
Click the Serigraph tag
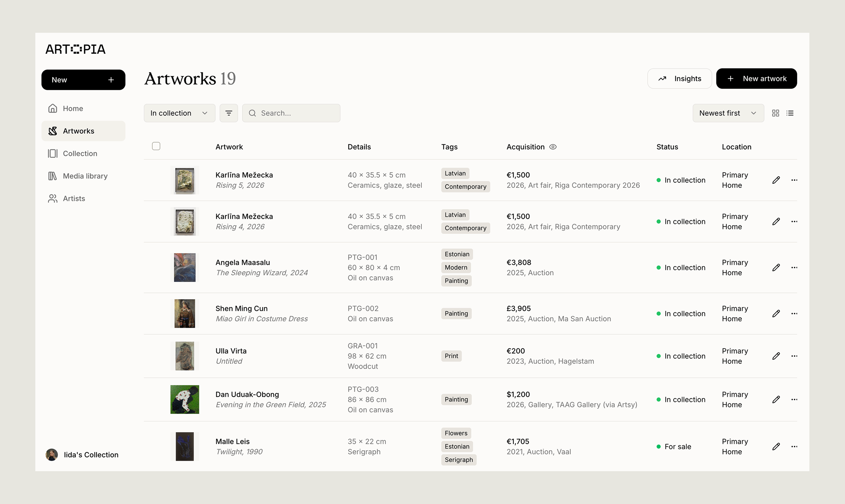(458, 460)
